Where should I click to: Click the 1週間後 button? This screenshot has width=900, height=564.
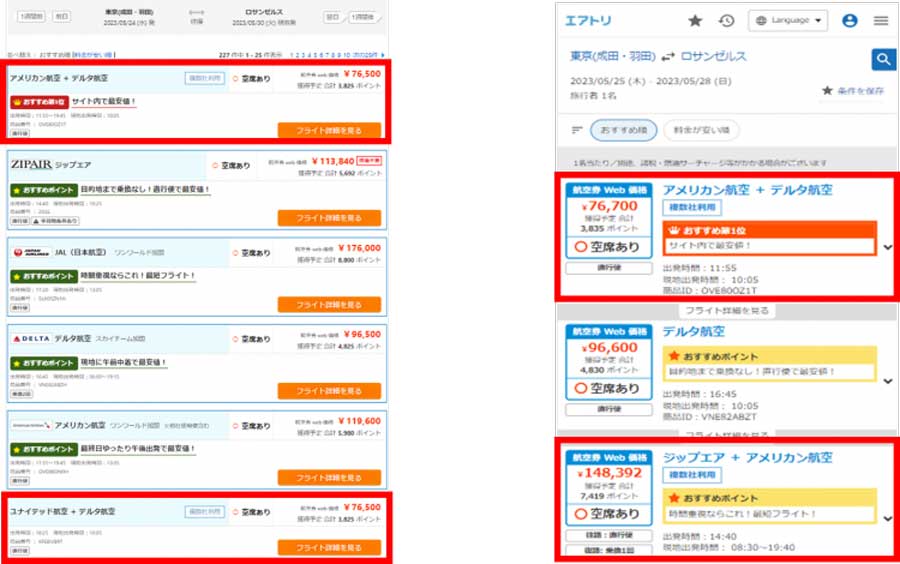(x=363, y=17)
